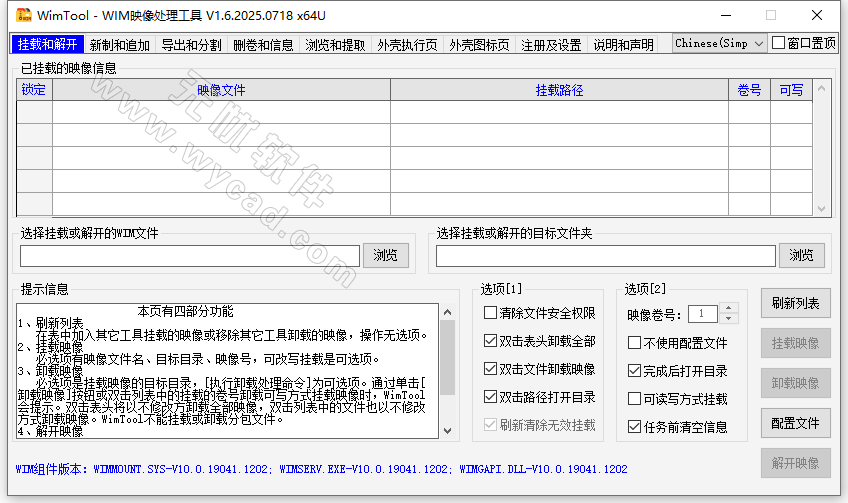Enable the 窗口置顶 checkbox
The width and height of the screenshot is (848, 503).
(778, 44)
